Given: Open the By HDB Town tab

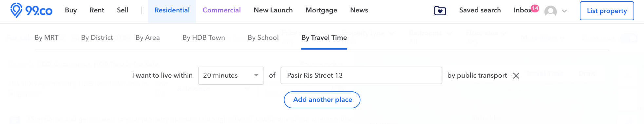Looking at the screenshot, I should pos(204,38).
